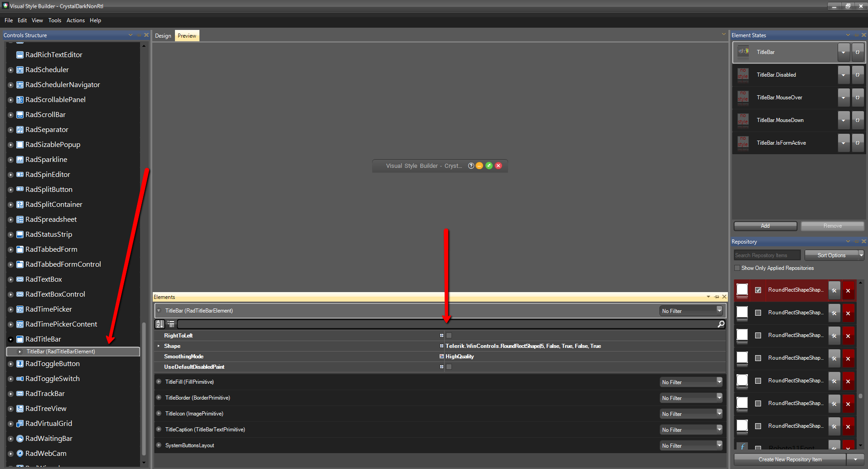The height and width of the screenshot is (469, 868).
Task: Open the TitleBar.MouseOver state dropdown
Action: [844, 98]
